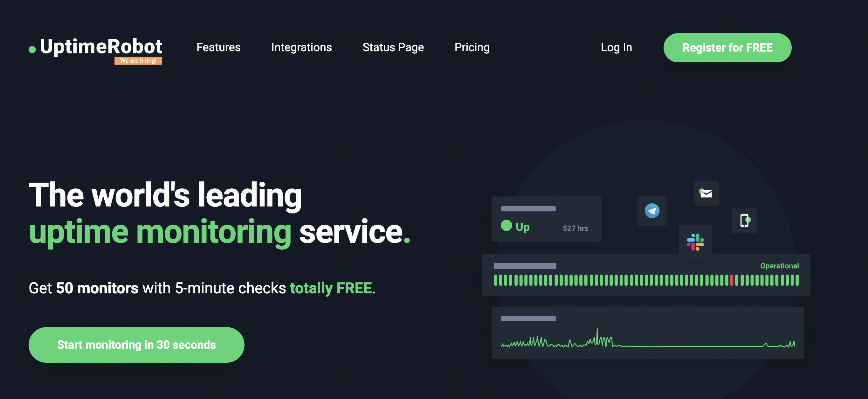Viewport: 868px width, 399px height.
Task: Expand the Features navigation dropdown
Action: [x=219, y=48]
